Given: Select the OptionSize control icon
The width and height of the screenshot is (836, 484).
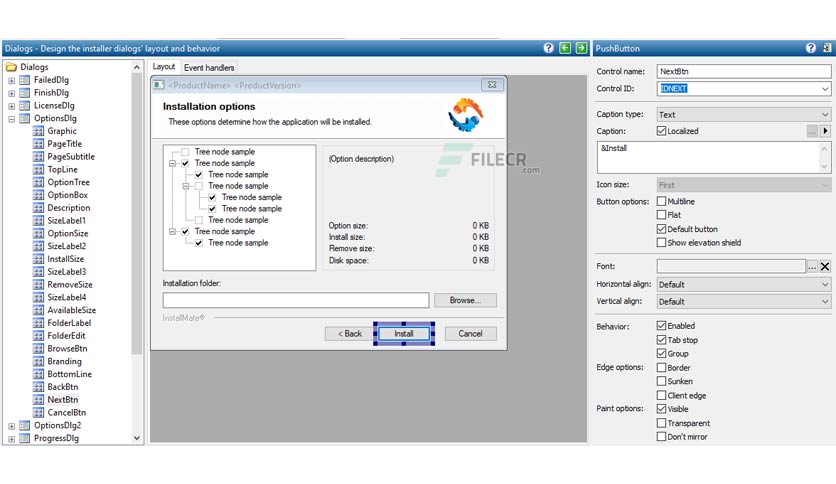Looking at the screenshot, I should tap(38, 233).
